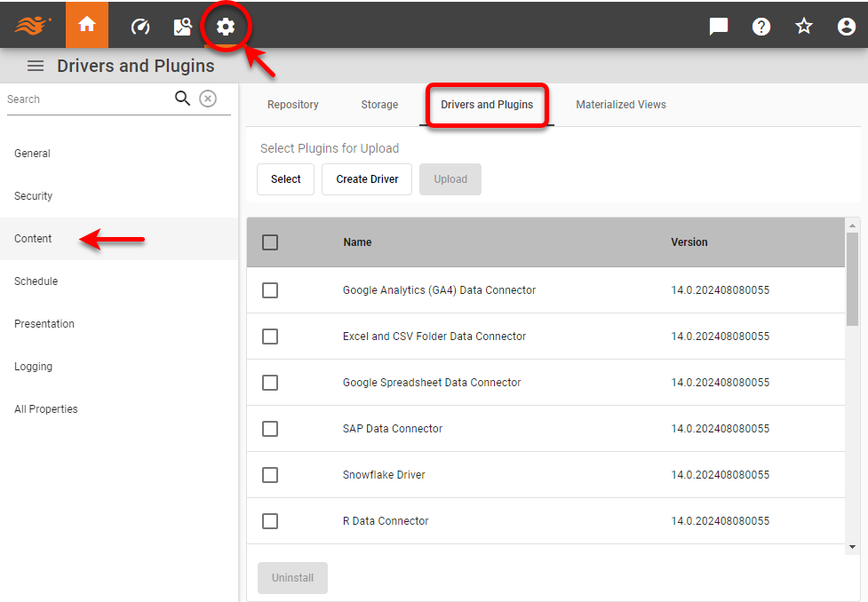Open the dashboard speedometer icon
Screen dimensions: 868x602
(x=139, y=26)
